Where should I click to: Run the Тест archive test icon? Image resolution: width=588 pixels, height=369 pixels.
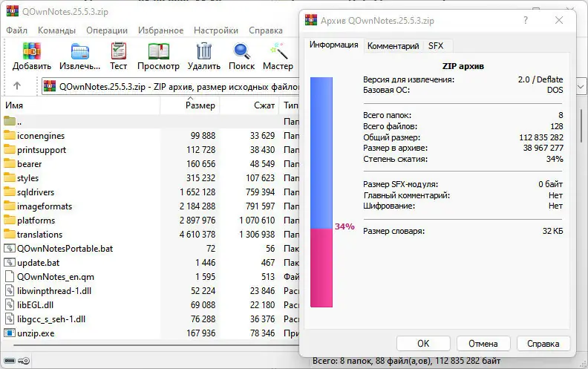coord(119,51)
